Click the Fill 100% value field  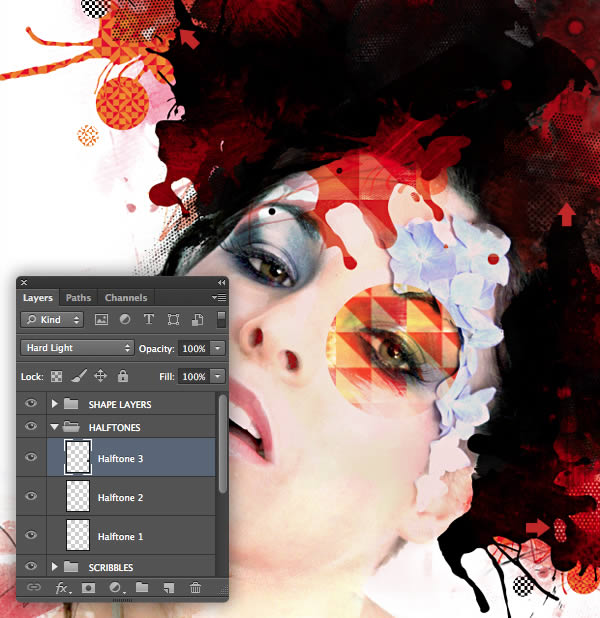point(194,376)
